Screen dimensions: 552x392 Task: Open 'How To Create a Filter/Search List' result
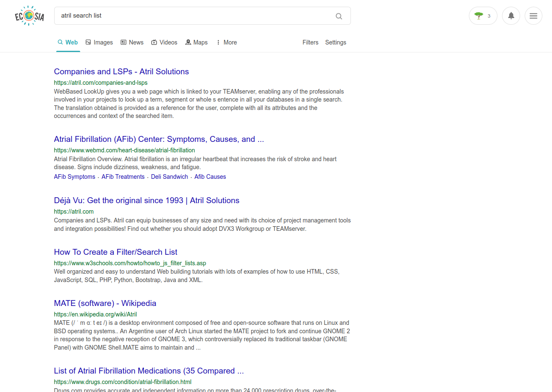tap(115, 252)
